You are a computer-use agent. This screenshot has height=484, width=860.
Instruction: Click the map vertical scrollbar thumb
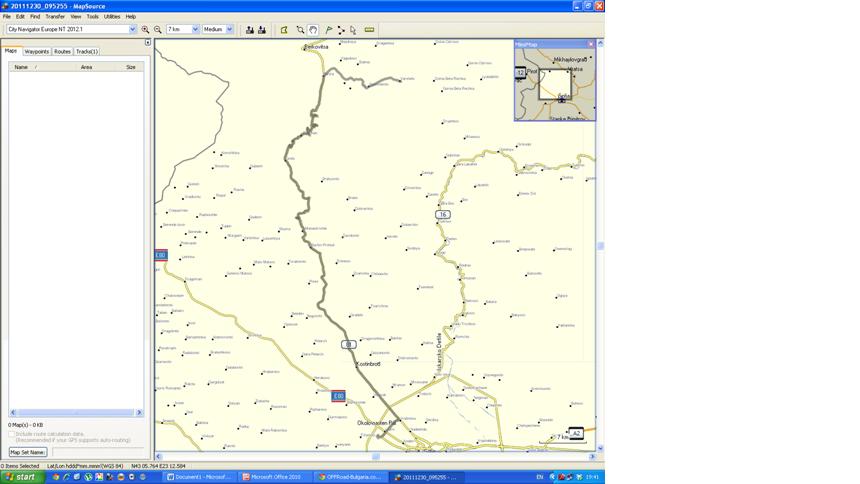(x=601, y=246)
